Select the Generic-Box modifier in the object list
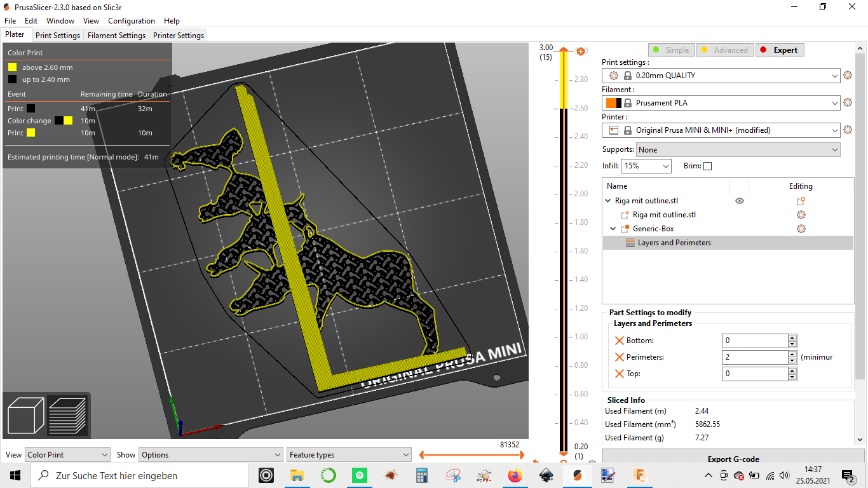 653,229
